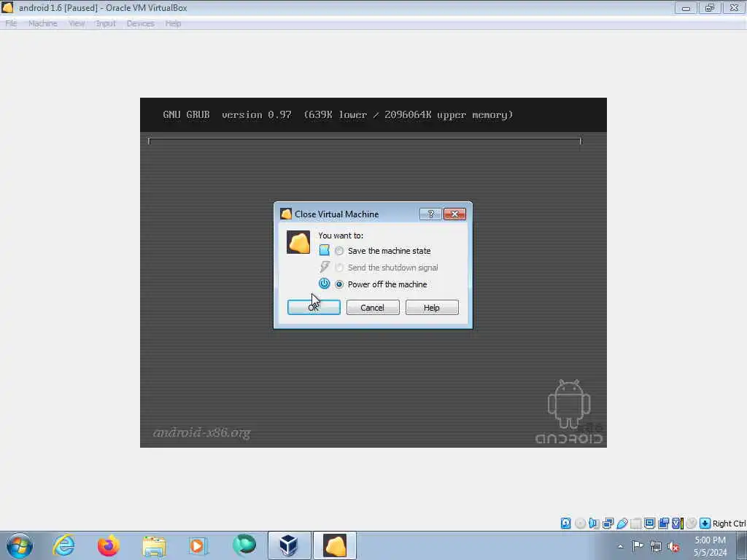This screenshot has width=747, height=560.
Task: Select the 'Power off the machine' radio button
Action: (338, 284)
